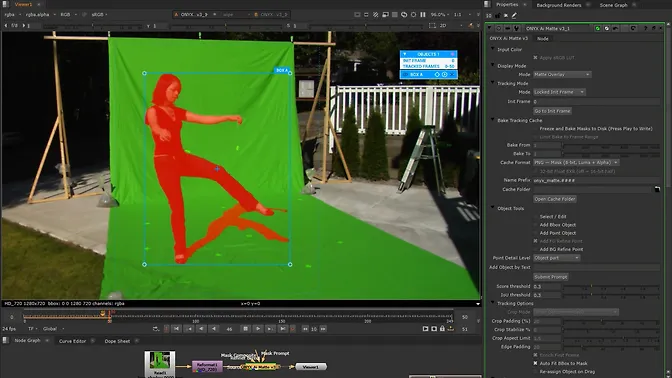
Task: Click the play forward button in timeline
Action: click(258, 329)
